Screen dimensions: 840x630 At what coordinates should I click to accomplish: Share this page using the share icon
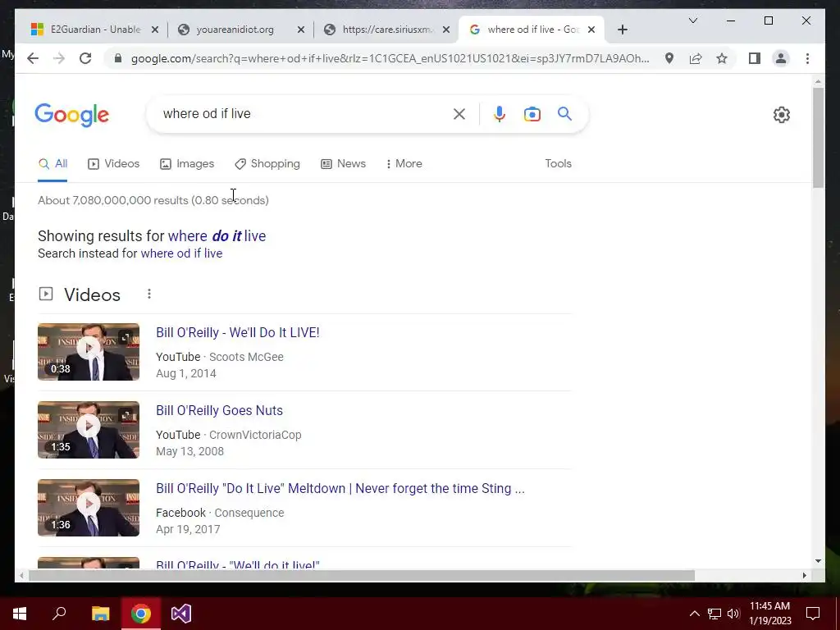(x=696, y=58)
